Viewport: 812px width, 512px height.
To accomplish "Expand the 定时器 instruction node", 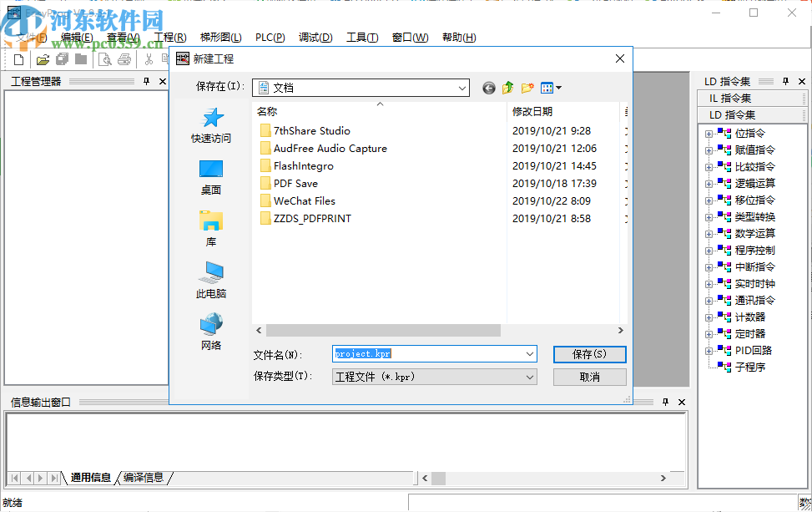I will (710, 333).
